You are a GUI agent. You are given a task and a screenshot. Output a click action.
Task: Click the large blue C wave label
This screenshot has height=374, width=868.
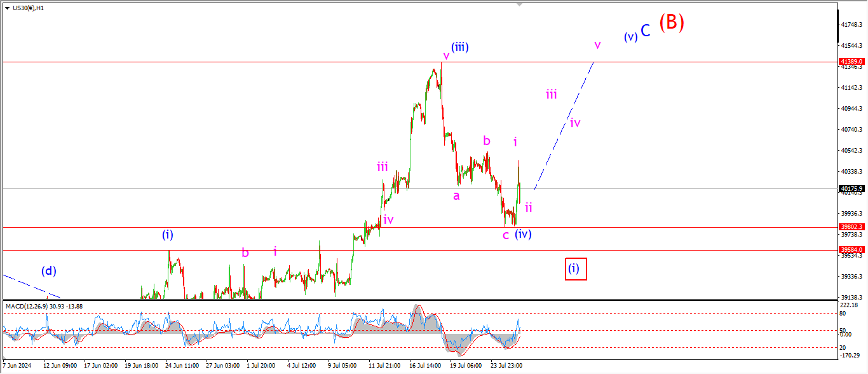[645, 31]
